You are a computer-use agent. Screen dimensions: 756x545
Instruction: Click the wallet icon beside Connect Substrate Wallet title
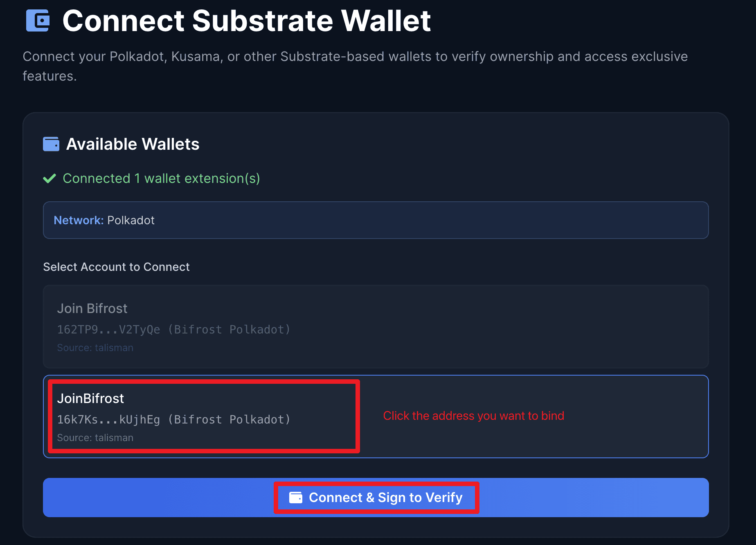coord(38,20)
